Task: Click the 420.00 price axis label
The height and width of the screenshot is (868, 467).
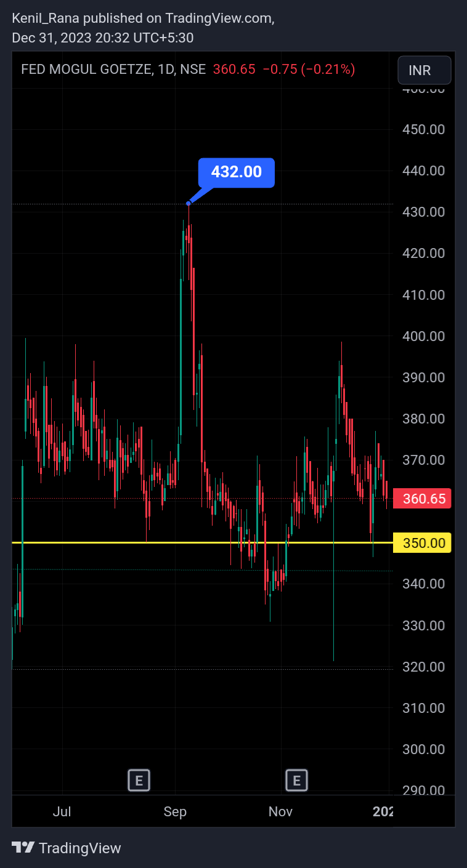Action: tap(423, 253)
